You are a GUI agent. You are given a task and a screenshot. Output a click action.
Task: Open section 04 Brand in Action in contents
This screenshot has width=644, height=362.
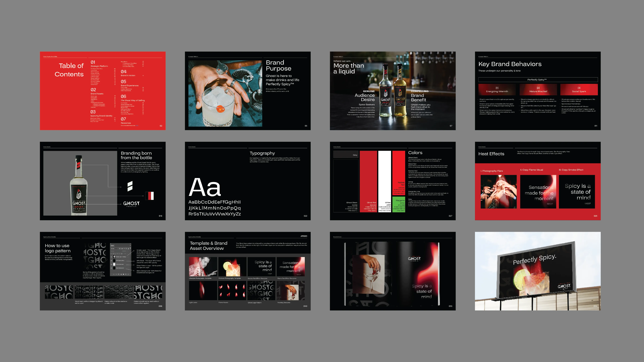(128, 75)
